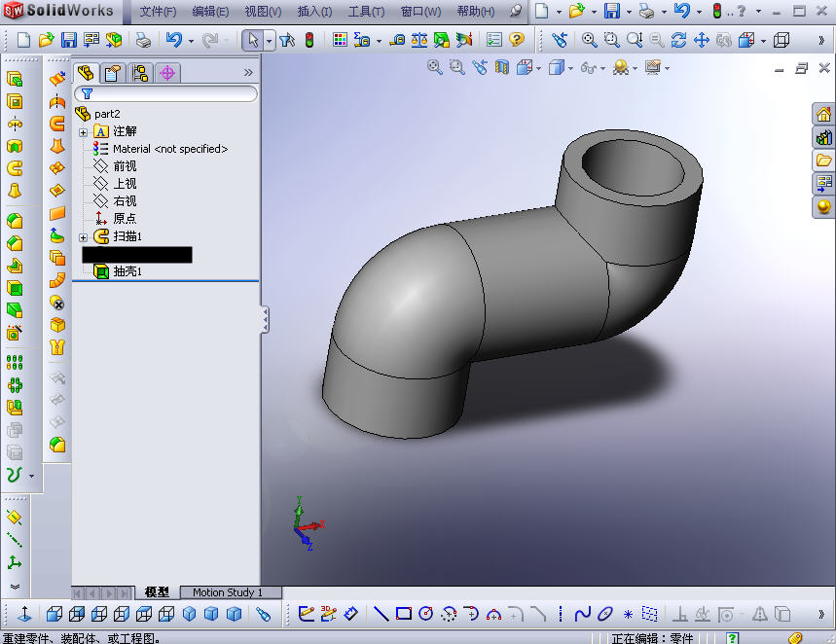Click the Centerline sketch tool
Image resolution: width=836 pixels, height=644 pixels.
[x=560, y=614]
